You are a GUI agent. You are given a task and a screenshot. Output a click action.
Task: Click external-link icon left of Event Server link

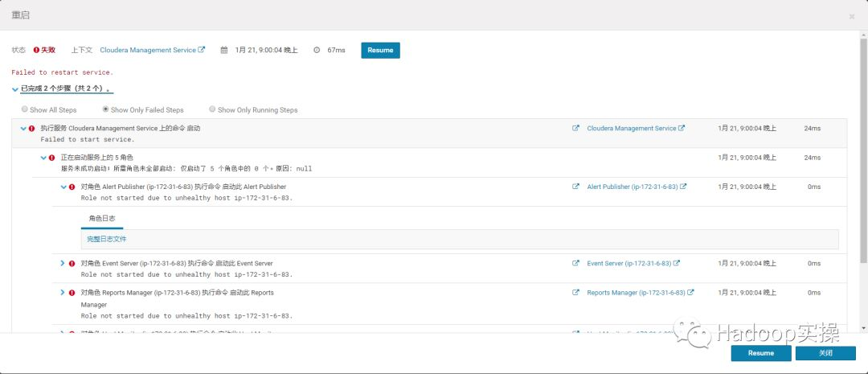point(575,263)
